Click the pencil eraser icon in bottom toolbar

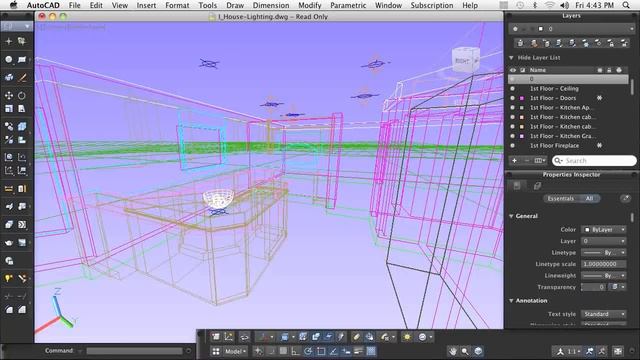tap(356, 337)
